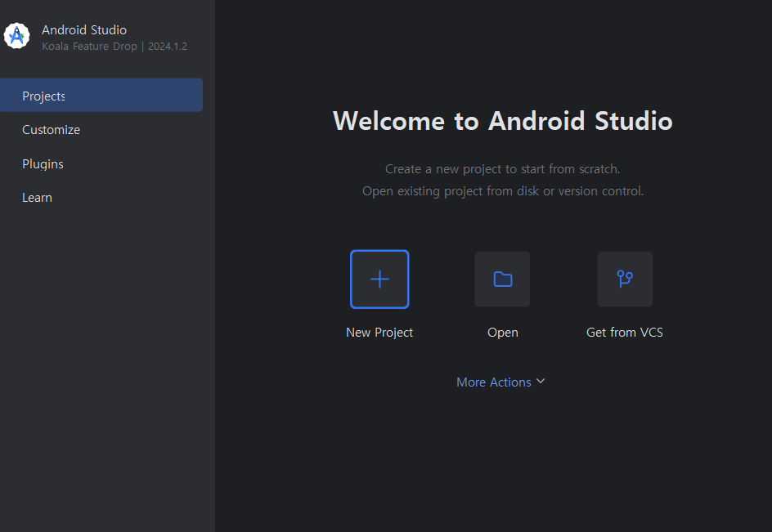Click the Get from VCS label

pos(625,333)
